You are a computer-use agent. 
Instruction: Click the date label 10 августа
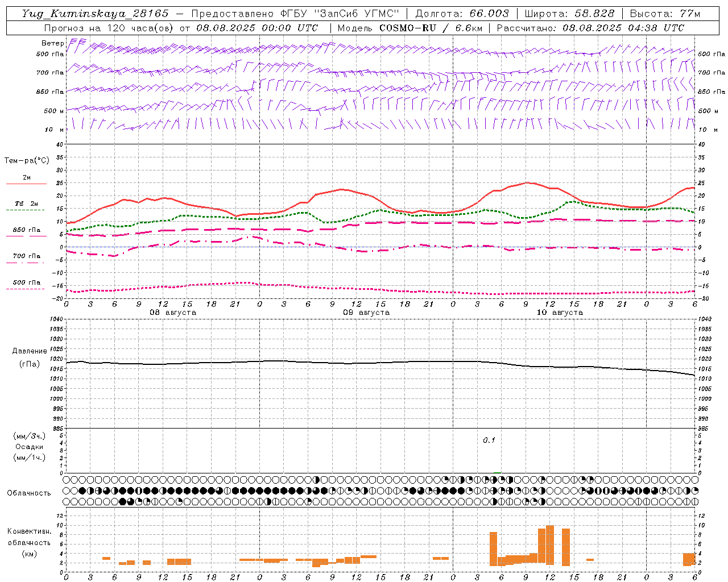[560, 313]
